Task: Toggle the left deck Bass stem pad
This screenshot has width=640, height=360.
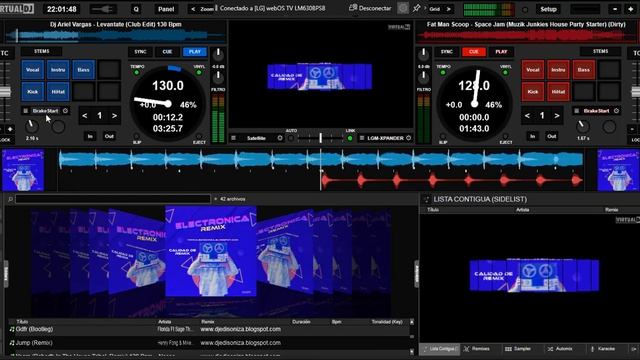Action: tap(83, 70)
